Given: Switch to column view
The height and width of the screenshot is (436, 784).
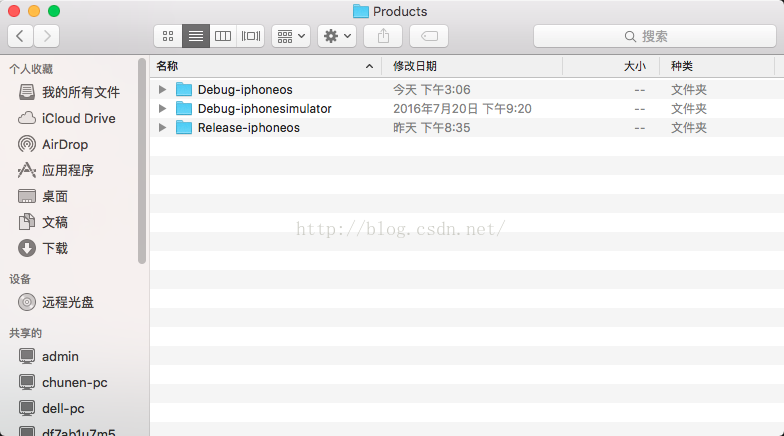Looking at the screenshot, I should (223, 36).
